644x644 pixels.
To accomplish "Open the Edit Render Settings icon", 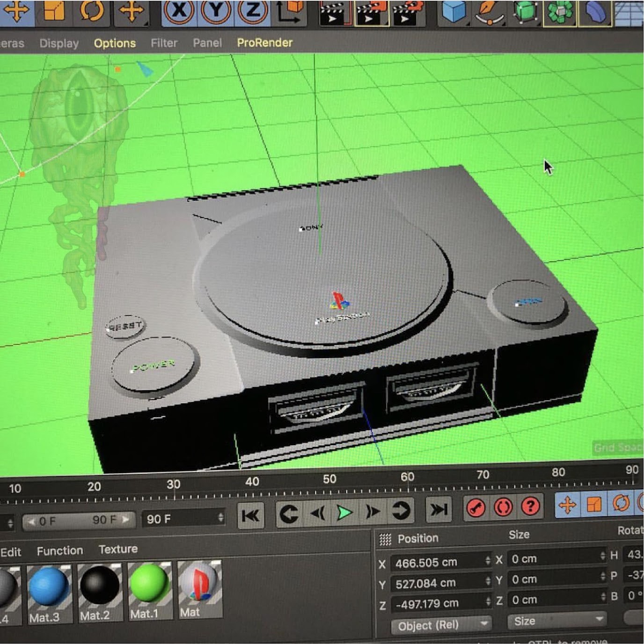I will click(409, 12).
